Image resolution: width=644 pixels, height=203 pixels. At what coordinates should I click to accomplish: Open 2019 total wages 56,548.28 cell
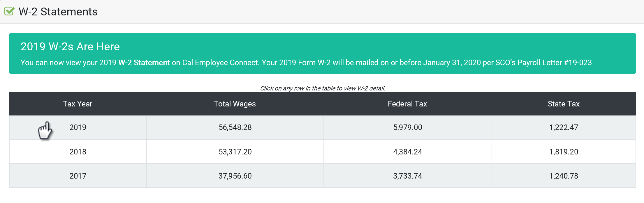(x=235, y=127)
